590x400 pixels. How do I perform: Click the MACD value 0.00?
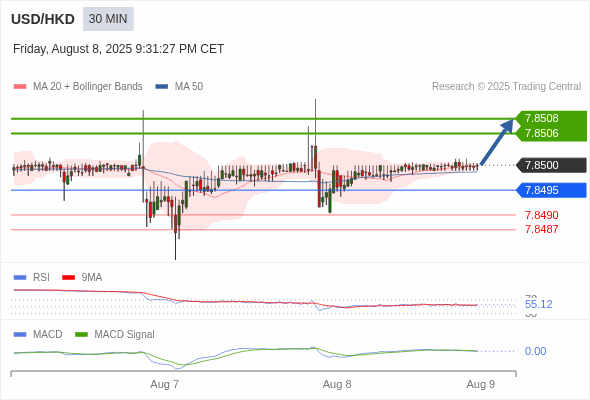coord(535,351)
